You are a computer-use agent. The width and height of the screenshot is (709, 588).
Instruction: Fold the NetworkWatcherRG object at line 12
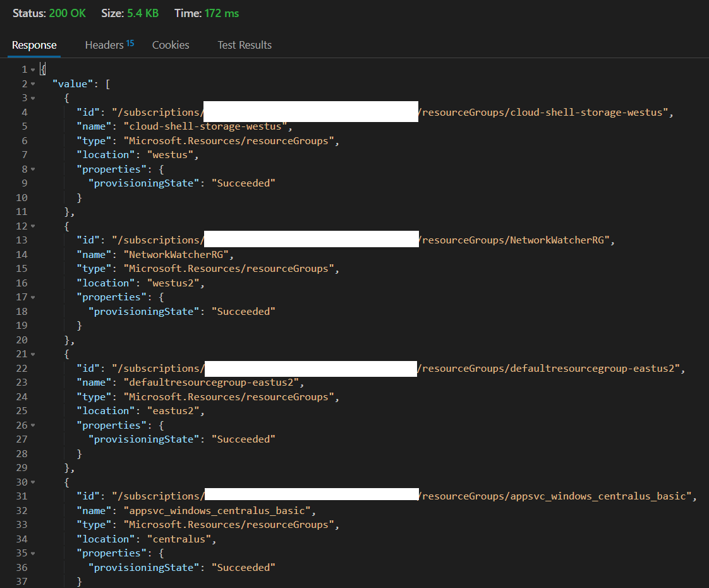[x=33, y=226]
